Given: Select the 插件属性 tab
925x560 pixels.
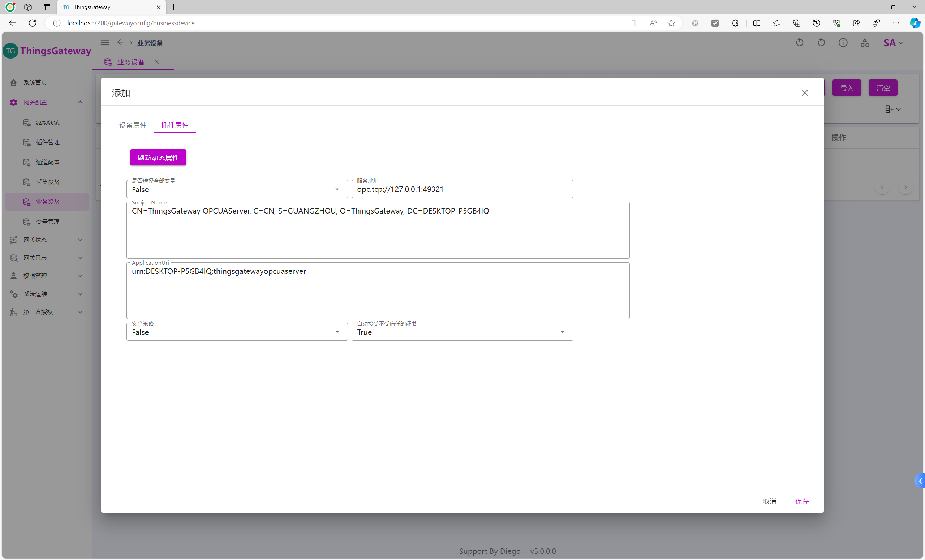Looking at the screenshot, I should coord(175,125).
